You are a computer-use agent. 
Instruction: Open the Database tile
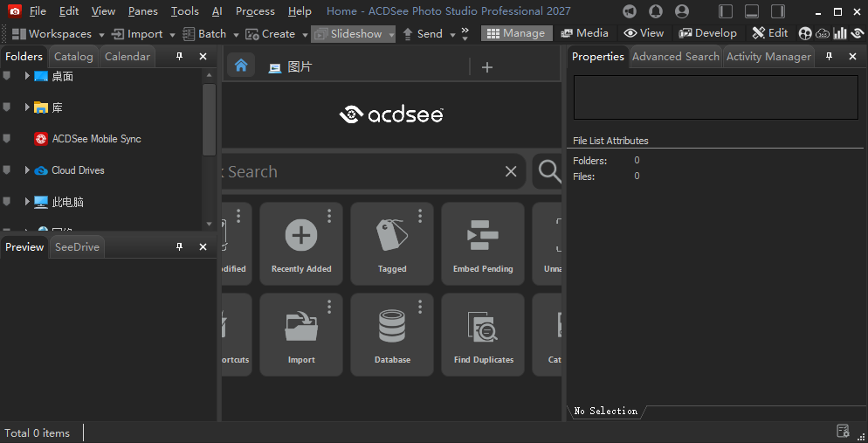click(392, 335)
